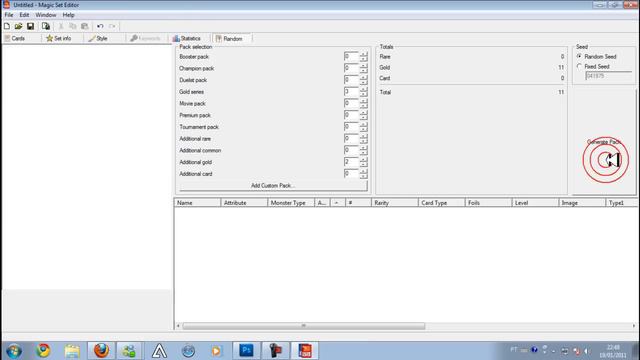The width and height of the screenshot is (640, 360).
Task: Adjust the Champion pack spinner arrows
Action: point(363,68)
